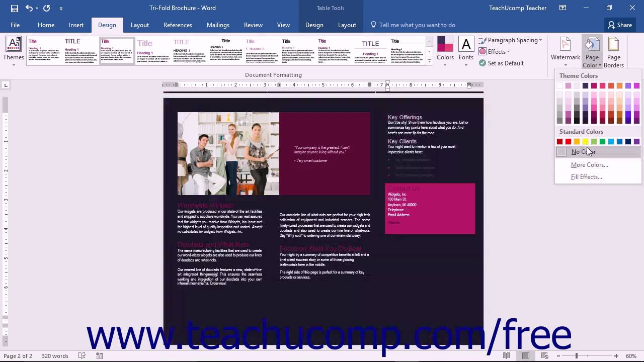The width and height of the screenshot is (644, 362).
Task: Click the Watermark button
Action: point(566,51)
